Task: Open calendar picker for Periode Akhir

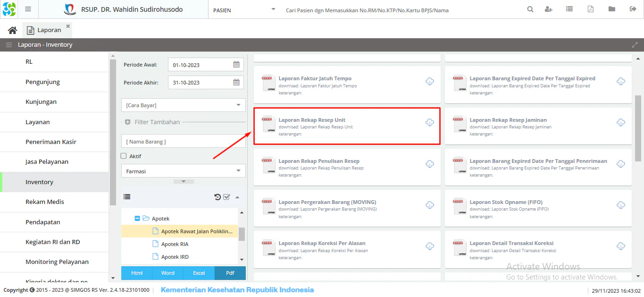Action: coord(236,82)
